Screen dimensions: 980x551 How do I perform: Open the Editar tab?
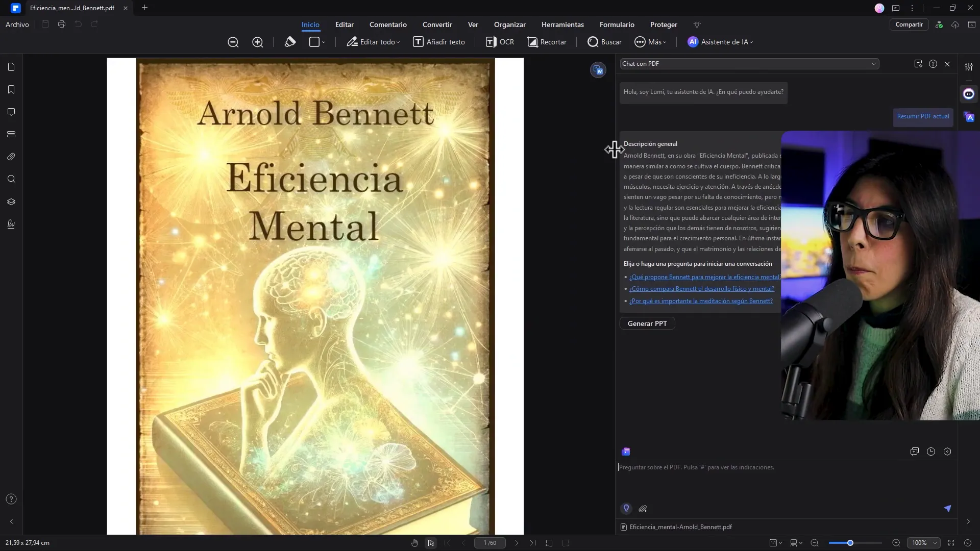point(345,24)
